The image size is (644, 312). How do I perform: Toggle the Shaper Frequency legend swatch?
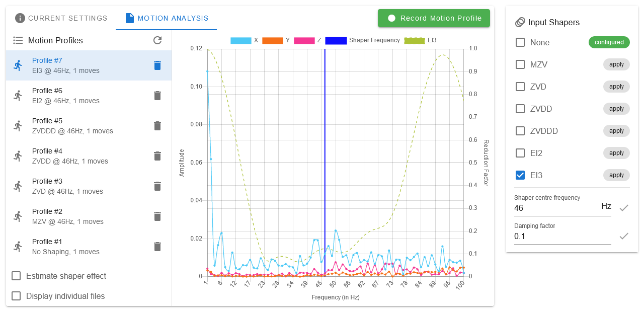tap(336, 40)
